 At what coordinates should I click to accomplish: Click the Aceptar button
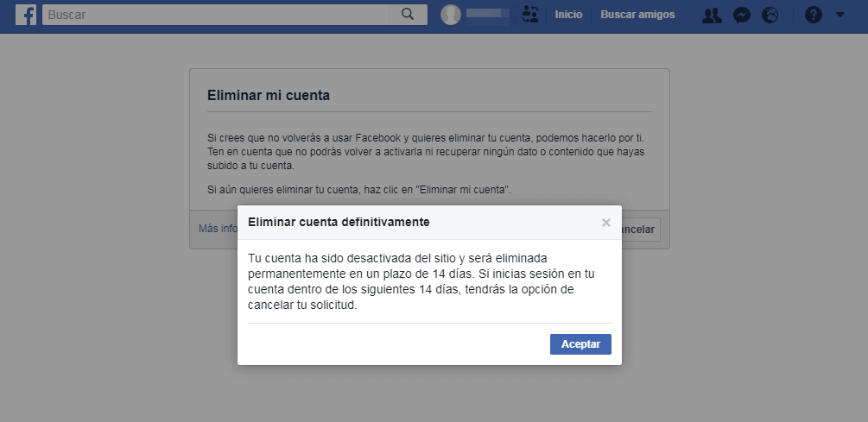pyautogui.click(x=580, y=344)
